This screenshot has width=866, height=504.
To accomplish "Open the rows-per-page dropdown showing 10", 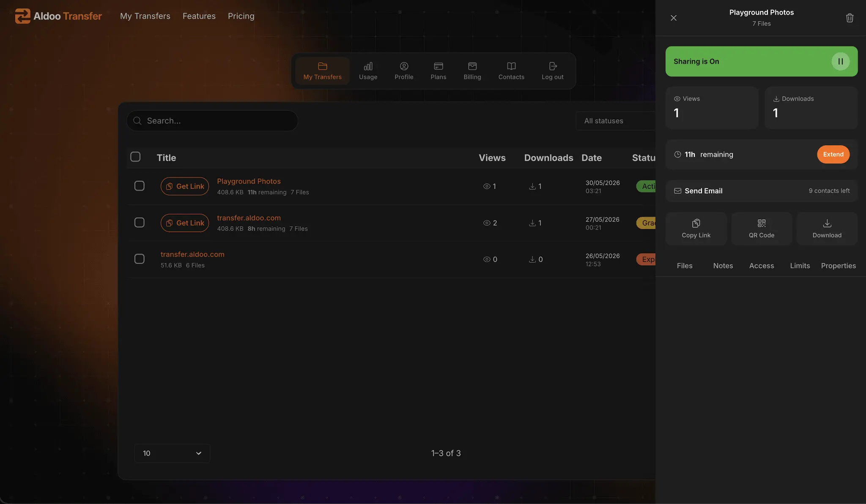I will (x=172, y=453).
